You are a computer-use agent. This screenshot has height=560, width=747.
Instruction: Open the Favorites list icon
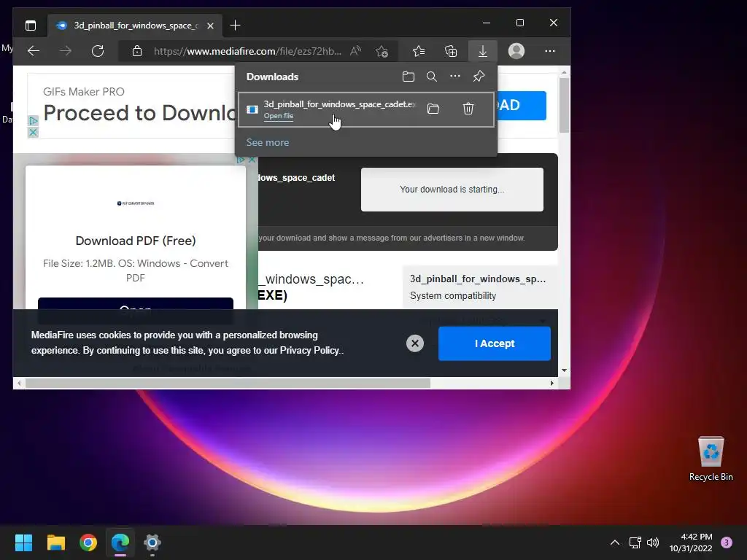[x=419, y=51]
